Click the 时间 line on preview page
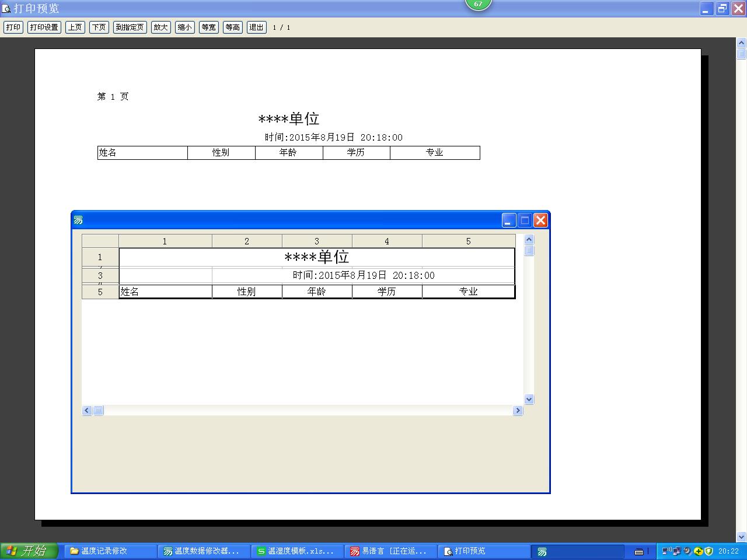 pyautogui.click(x=334, y=138)
